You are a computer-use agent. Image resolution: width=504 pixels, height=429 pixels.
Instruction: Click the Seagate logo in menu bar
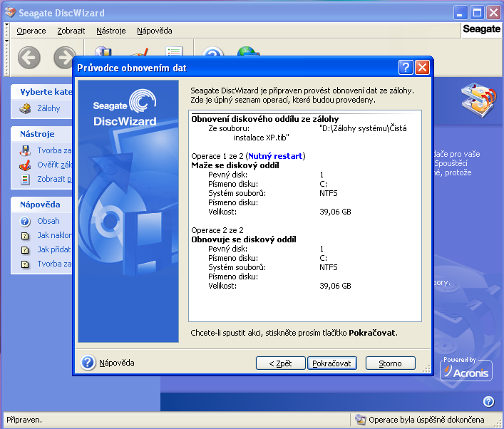coord(481,29)
